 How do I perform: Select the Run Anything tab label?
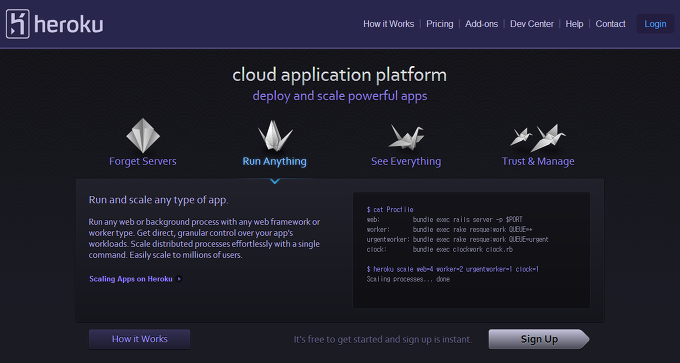(275, 161)
